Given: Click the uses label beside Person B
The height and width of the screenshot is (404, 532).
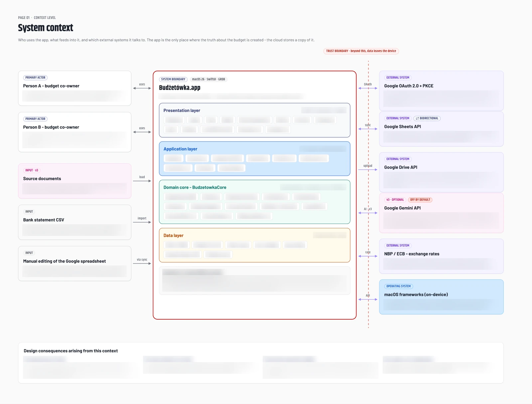Looking at the screenshot, I should (x=142, y=128).
